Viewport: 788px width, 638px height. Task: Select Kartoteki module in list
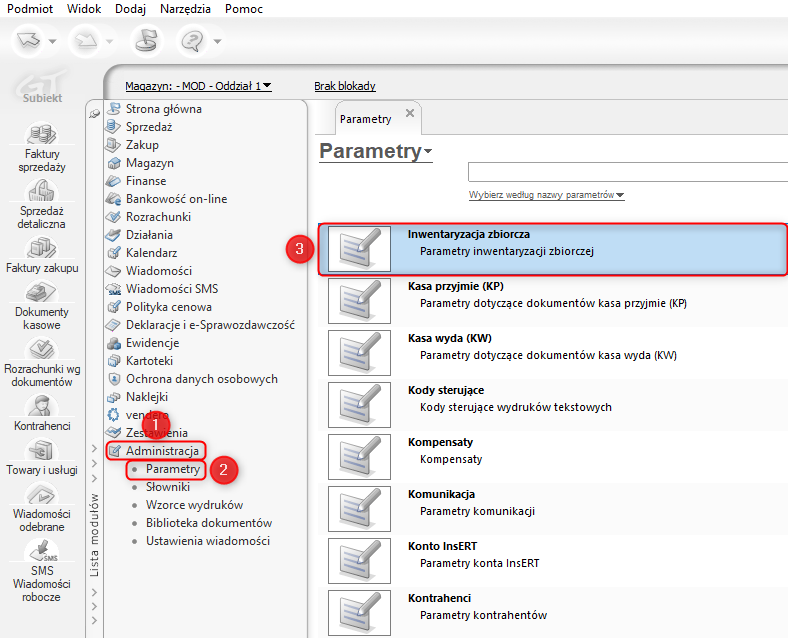coord(149,361)
